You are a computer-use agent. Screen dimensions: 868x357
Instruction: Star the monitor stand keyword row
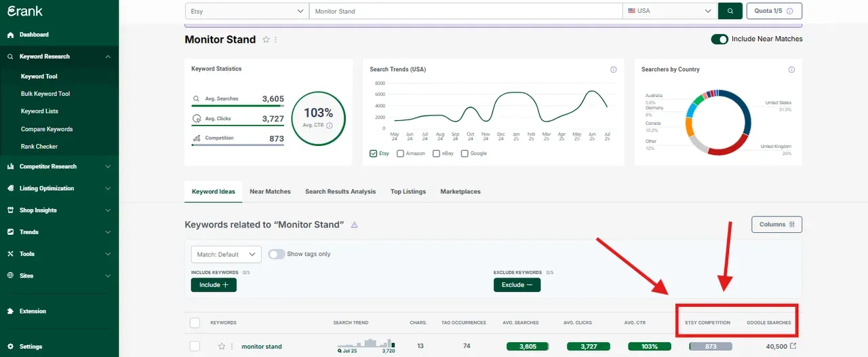(221, 346)
